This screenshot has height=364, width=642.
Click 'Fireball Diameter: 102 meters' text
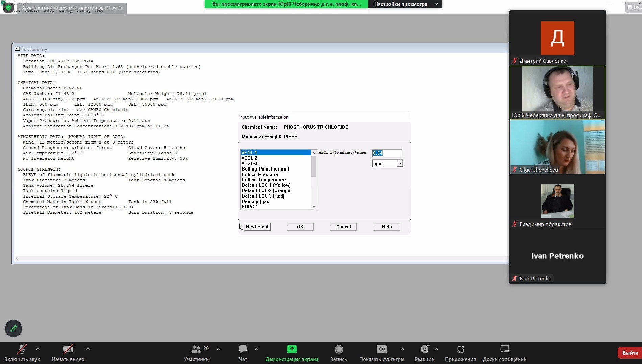pyautogui.click(x=62, y=212)
